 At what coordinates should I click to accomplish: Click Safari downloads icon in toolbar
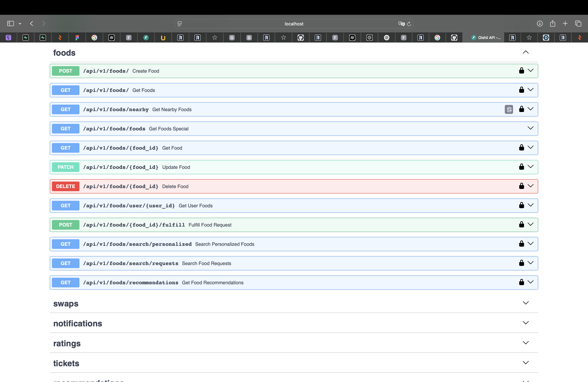click(540, 24)
